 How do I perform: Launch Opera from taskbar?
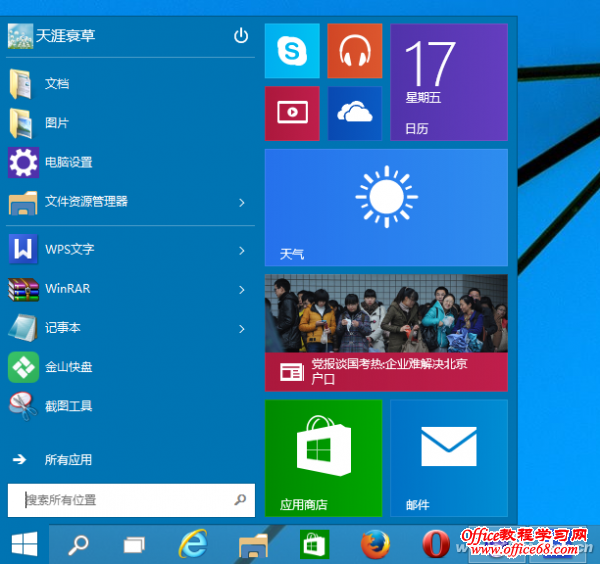click(x=436, y=544)
